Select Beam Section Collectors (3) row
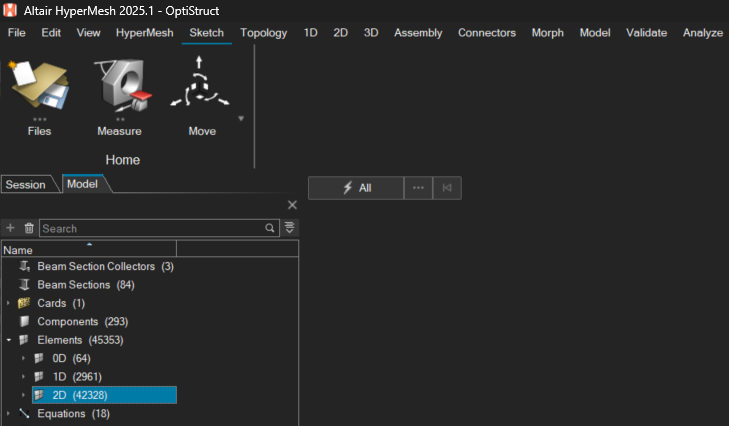The height and width of the screenshot is (426, 729). coord(105,266)
